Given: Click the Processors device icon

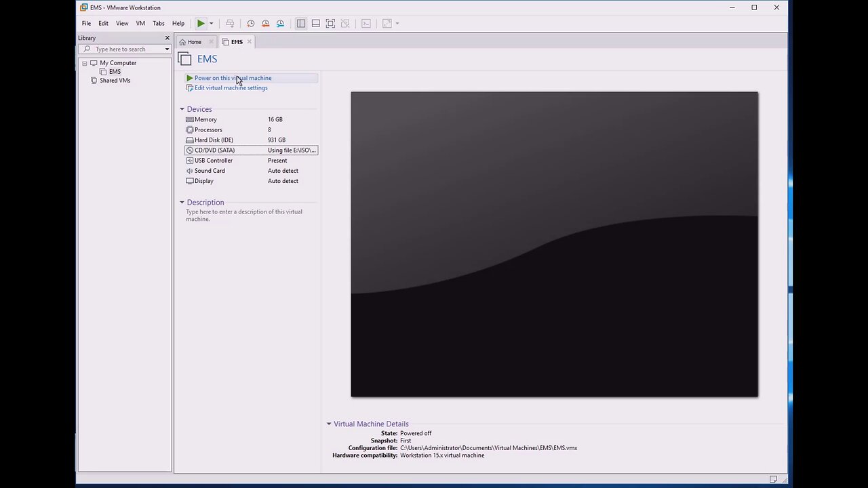Looking at the screenshot, I should tap(190, 129).
